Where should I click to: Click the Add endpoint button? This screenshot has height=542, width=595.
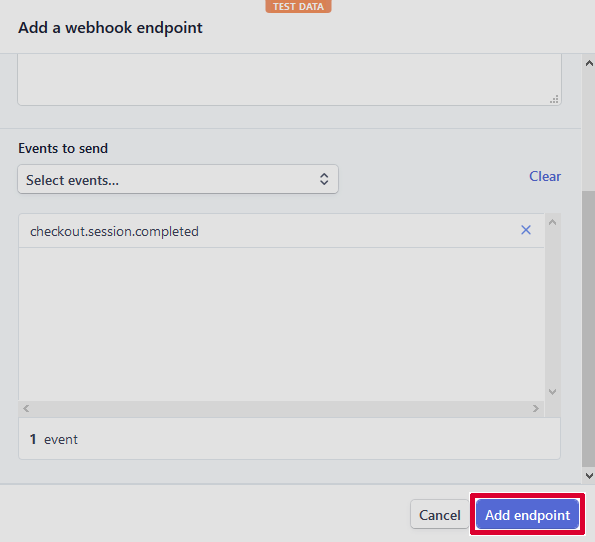[x=527, y=515]
